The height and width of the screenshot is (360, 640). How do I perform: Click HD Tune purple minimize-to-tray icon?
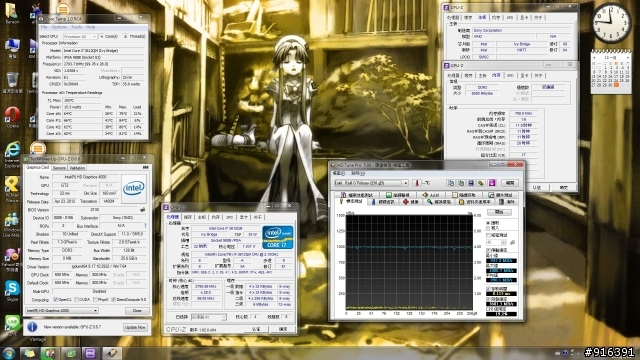[x=492, y=183]
